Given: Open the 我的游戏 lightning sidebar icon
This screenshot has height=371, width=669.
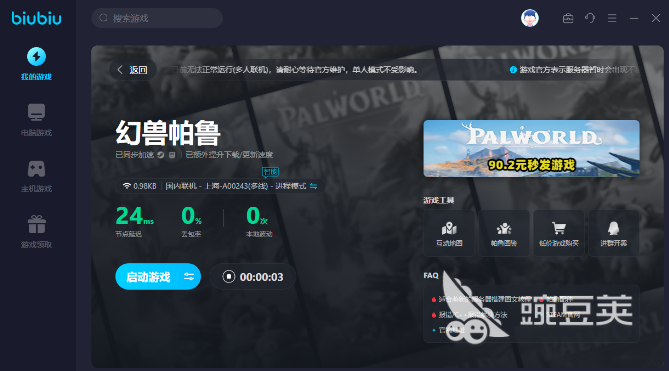Looking at the screenshot, I should click(x=36, y=57).
